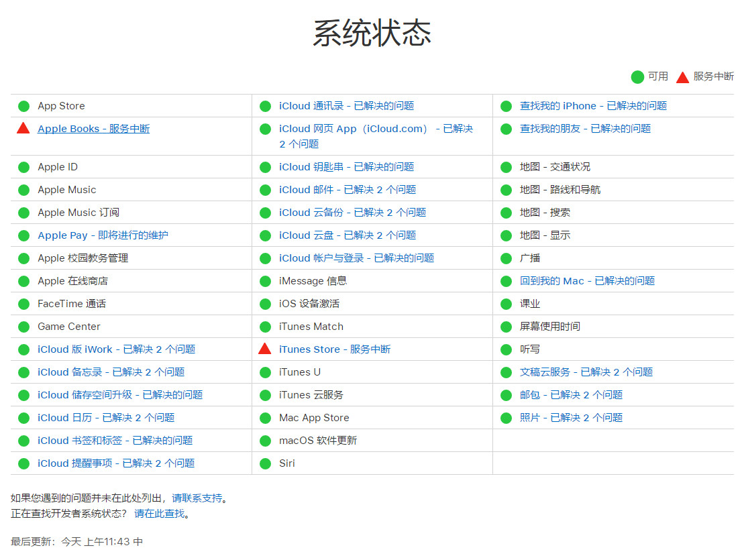The width and height of the screenshot is (742, 560).
Task: Click the 可用 legend green dot
Action: point(637,77)
